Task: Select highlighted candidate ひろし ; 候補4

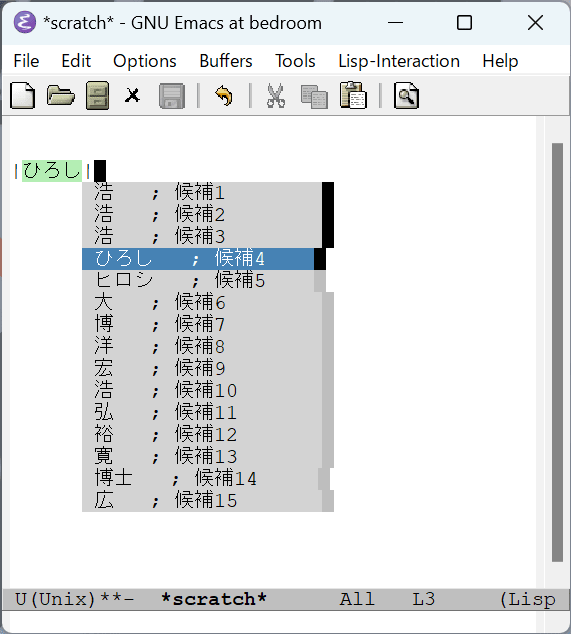Action: [x=198, y=259]
